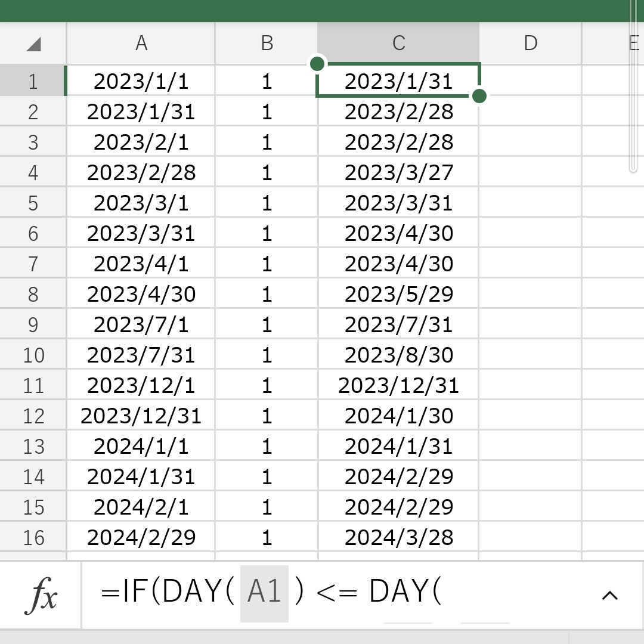Image resolution: width=644 pixels, height=644 pixels.
Task: Select column D header
Action: 530,43
